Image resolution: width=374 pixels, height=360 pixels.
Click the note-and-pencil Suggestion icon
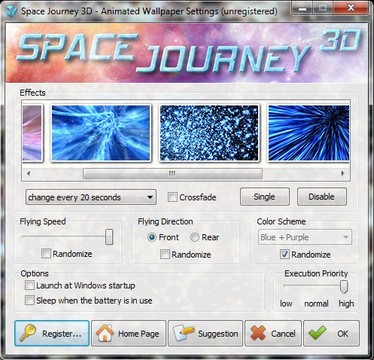click(x=184, y=333)
